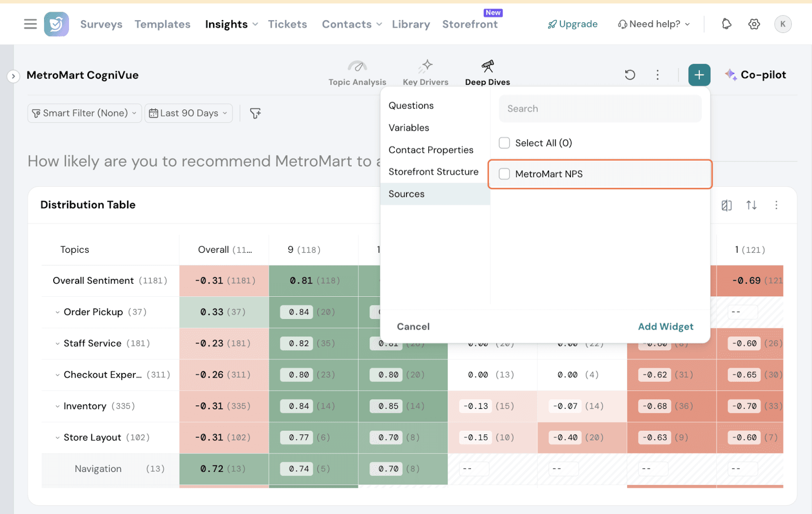Click the refresh icon beside Deep Dives
This screenshot has height=514, width=812.
[630, 75]
